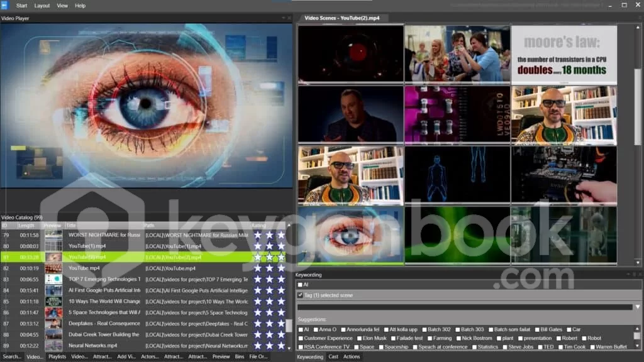Image resolution: width=644 pixels, height=362 pixels.
Task: Open the Layout menu
Action: click(x=42, y=6)
